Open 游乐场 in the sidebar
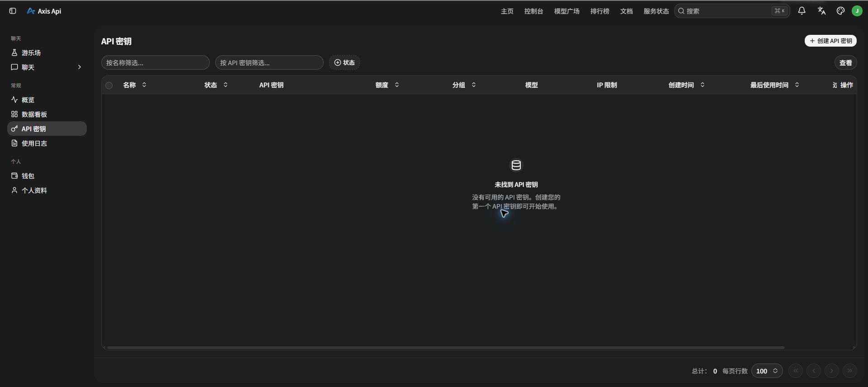The width and height of the screenshot is (868, 387). click(47, 53)
